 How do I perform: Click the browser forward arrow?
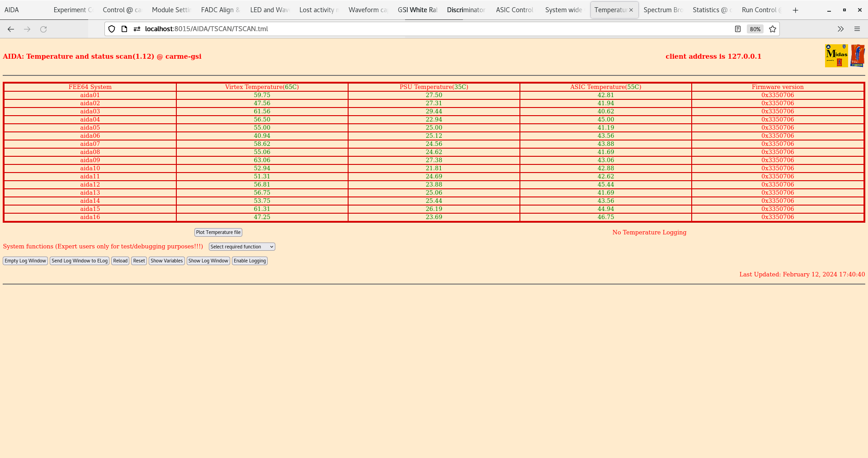click(27, 29)
